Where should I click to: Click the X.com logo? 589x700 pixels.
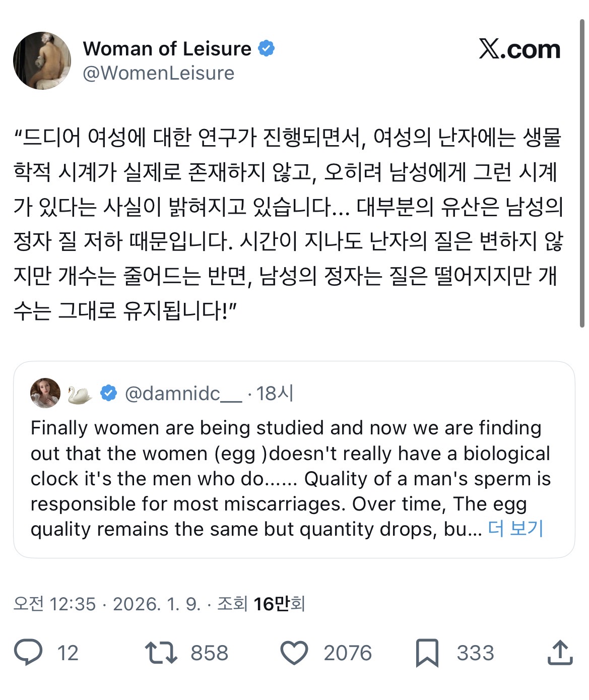[519, 49]
